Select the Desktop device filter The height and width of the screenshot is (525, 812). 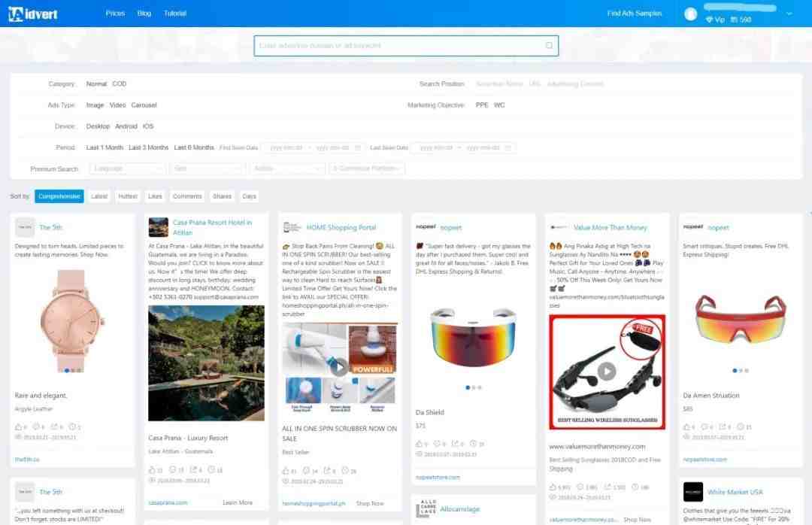point(98,126)
